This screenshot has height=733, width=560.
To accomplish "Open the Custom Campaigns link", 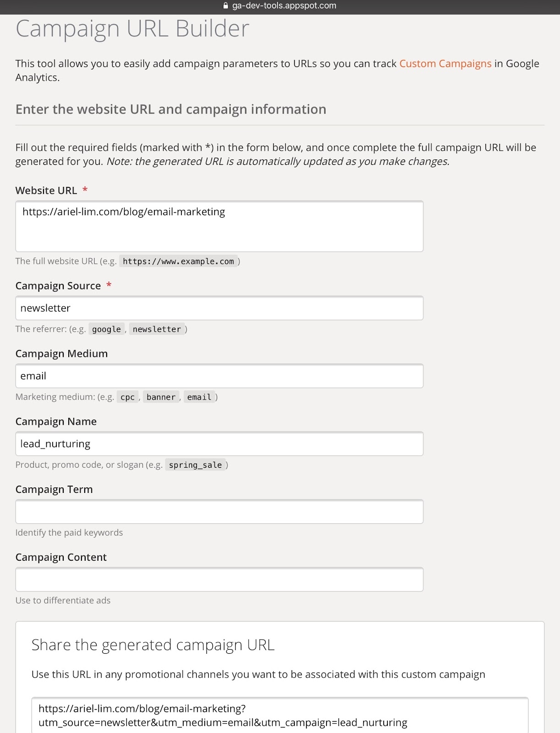I will point(445,64).
